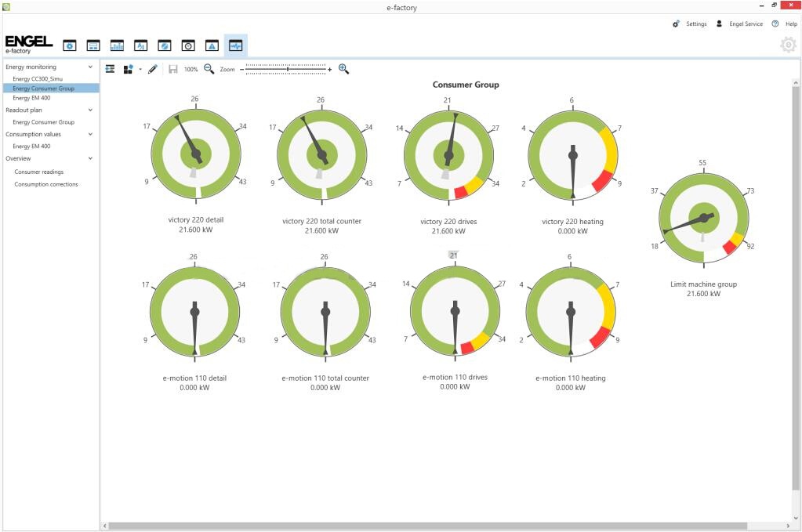Click the pencil edit icon
Screen dimensions: 802x532
click(152, 69)
